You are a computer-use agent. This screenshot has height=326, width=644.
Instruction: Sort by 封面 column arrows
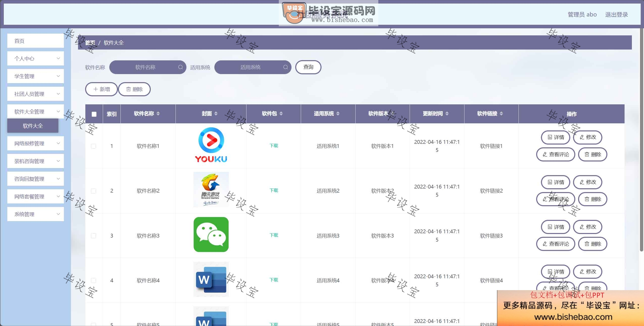coord(216,114)
